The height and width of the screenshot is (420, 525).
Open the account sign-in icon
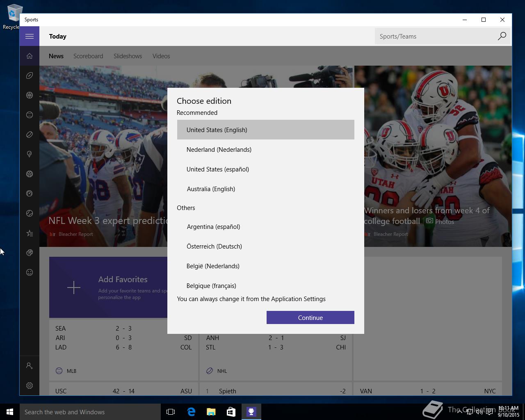[x=30, y=365]
